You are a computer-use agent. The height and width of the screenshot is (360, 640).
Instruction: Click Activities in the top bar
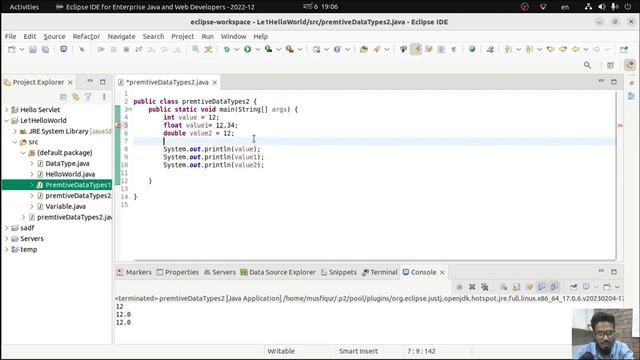[24, 7]
